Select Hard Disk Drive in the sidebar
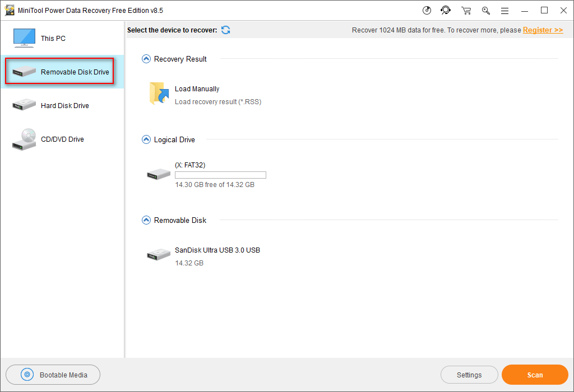Screen dimensions: 574x392 pos(62,106)
